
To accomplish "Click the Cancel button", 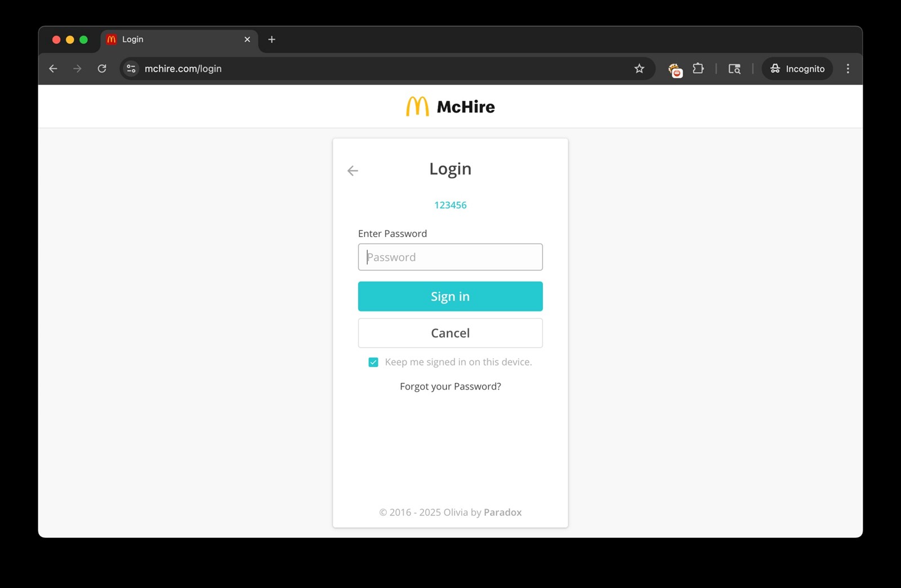I will (x=450, y=333).
